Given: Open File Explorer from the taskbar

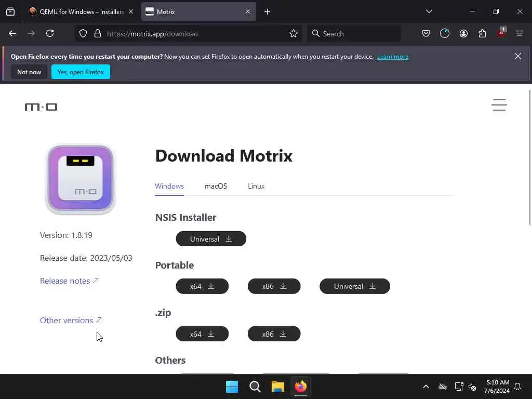Looking at the screenshot, I should click(278, 387).
